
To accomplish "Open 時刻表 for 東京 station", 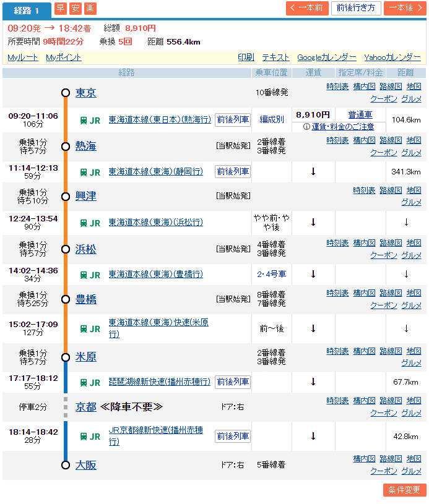I will click(x=337, y=87).
